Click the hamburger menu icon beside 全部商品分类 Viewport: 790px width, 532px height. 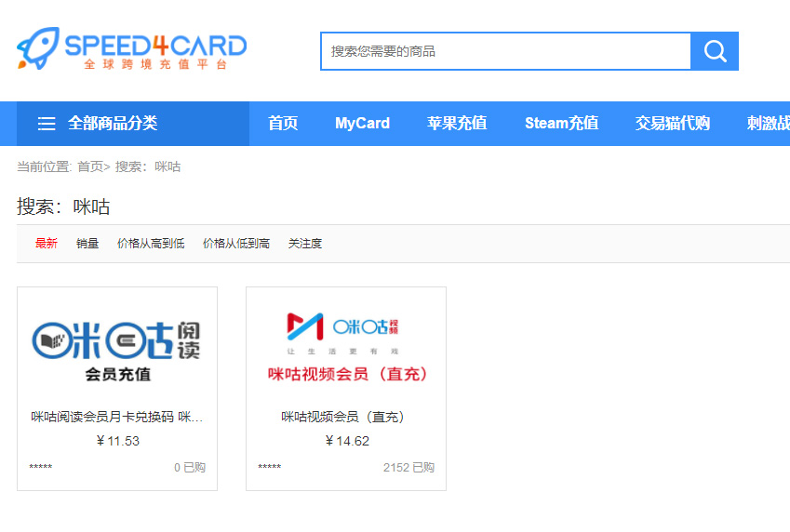[47, 124]
